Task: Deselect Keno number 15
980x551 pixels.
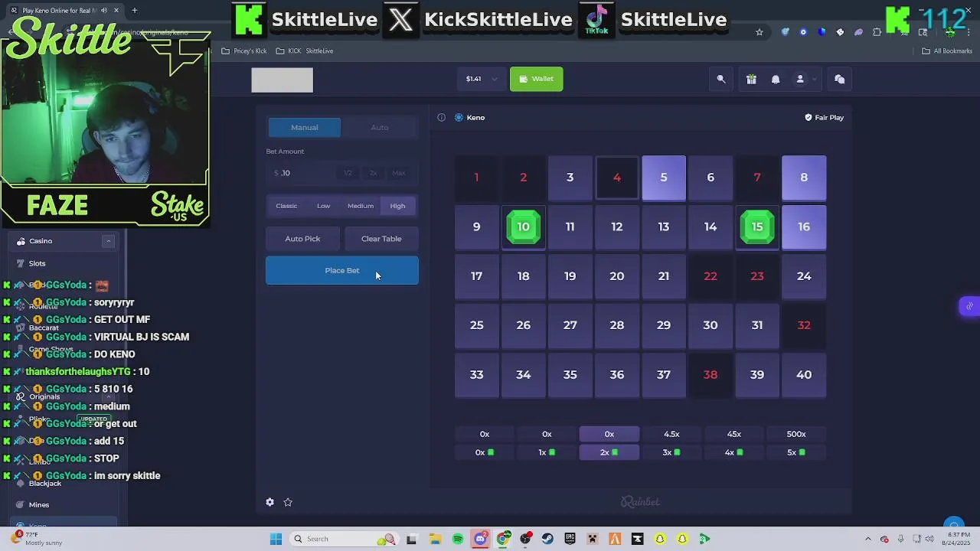Action: [757, 227]
